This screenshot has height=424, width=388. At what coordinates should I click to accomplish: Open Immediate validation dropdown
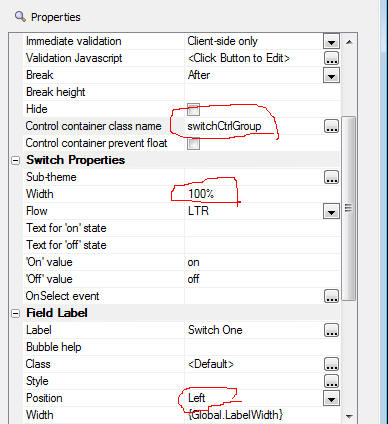[x=331, y=42]
